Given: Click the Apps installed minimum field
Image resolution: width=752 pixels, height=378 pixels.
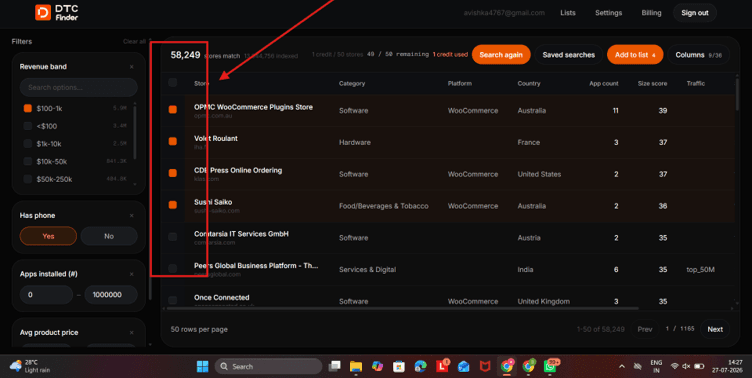Looking at the screenshot, I should (46, 295).
